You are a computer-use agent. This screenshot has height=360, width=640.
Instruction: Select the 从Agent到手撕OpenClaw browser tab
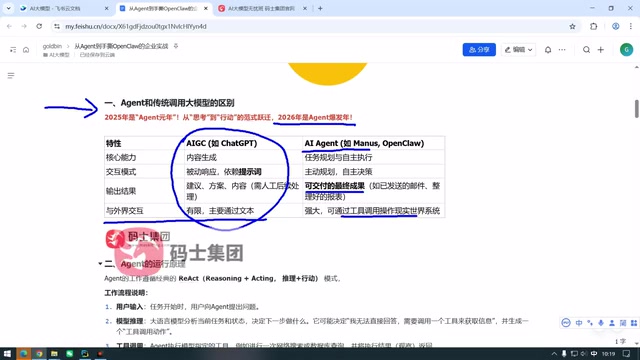[163, 8]
